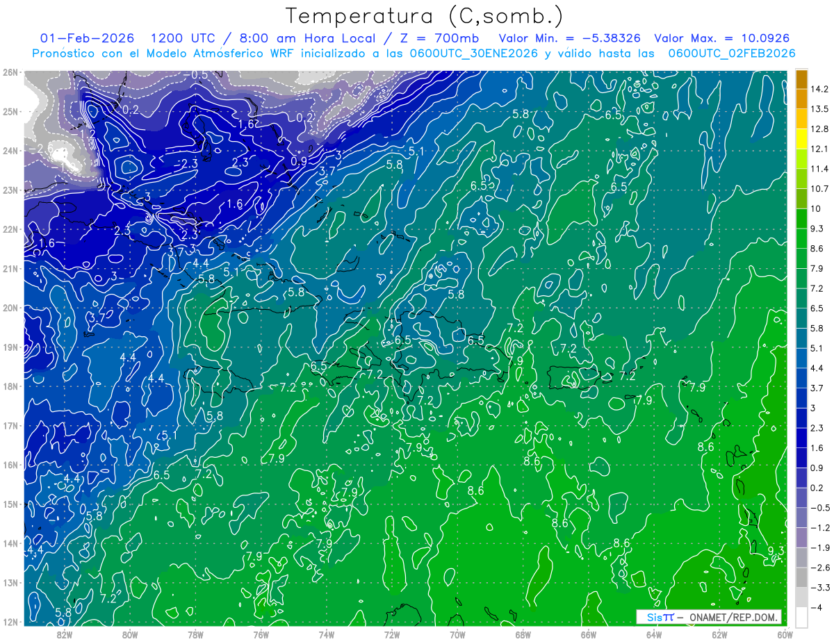Click the legend value '11.4'
The width and height of the screenshot is (834, 644).
819,169
